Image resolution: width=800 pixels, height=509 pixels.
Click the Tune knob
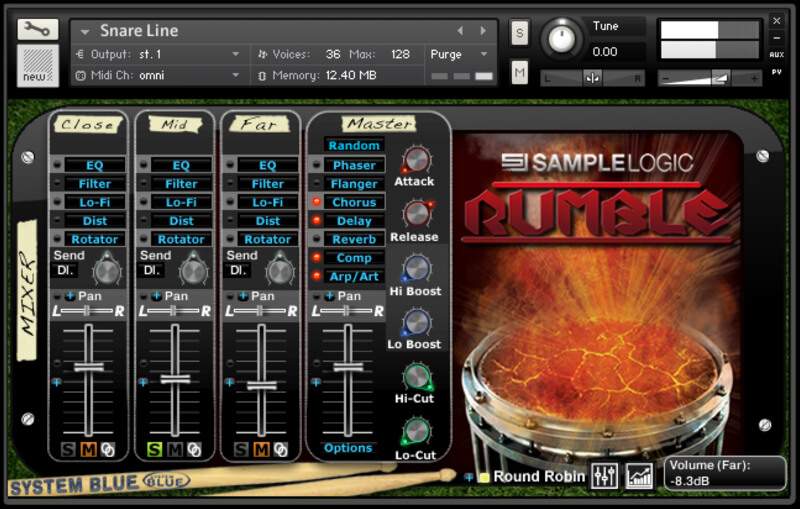click(562, 39)
